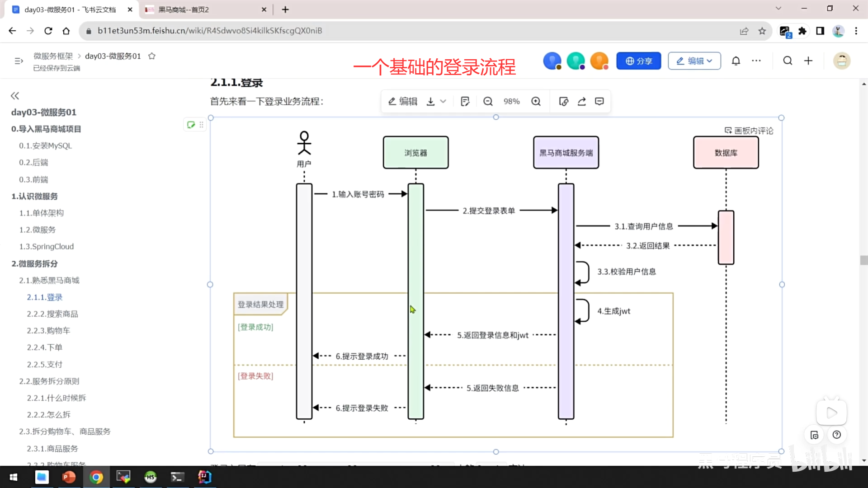Expand the download format dropdown arrow
The height and width of the screenshot is (488, 868).
coord(443,101)
